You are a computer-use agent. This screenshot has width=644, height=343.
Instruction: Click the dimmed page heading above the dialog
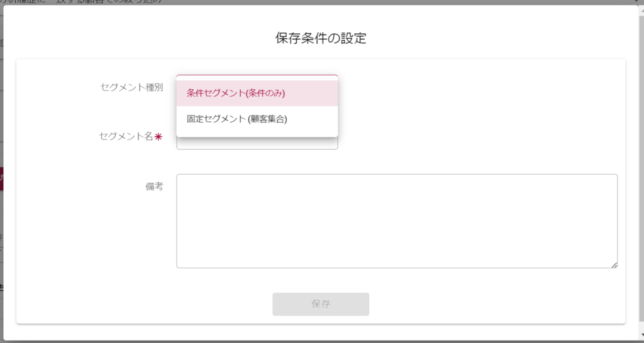[x=82, y=2]
